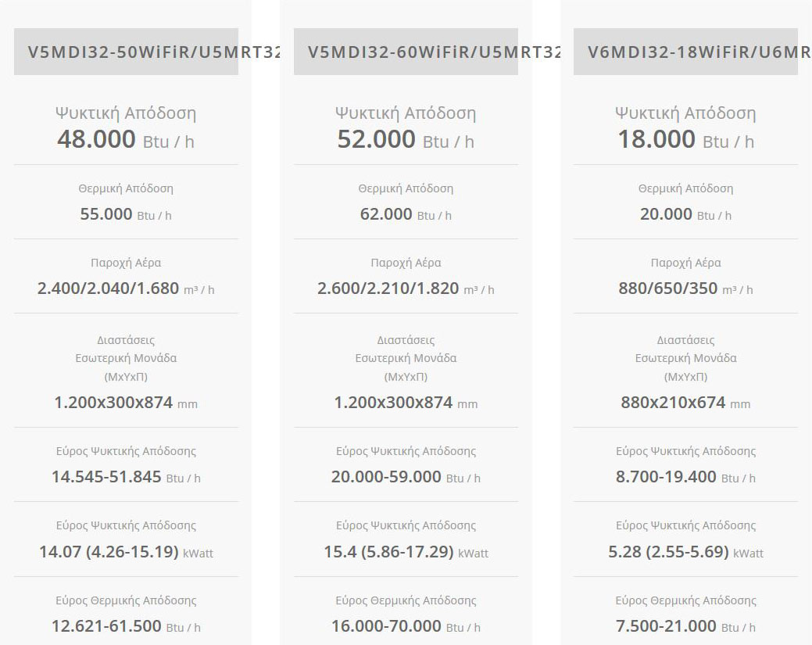Click the 12.621-61.500 Btu/h heating range
Image resolution: width=812 pixels, height=645 pixels.
(126, 626)
